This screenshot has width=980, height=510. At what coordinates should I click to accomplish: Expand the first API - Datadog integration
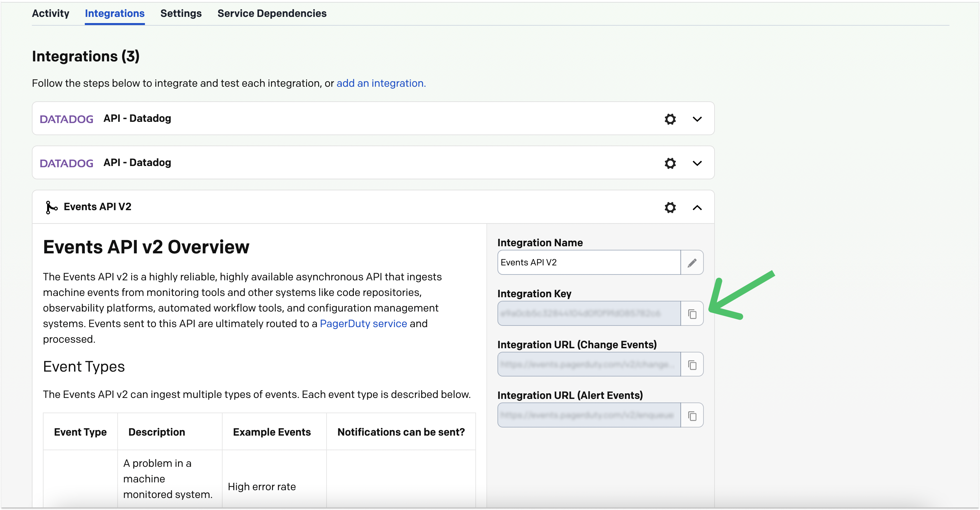coord(697,119)
